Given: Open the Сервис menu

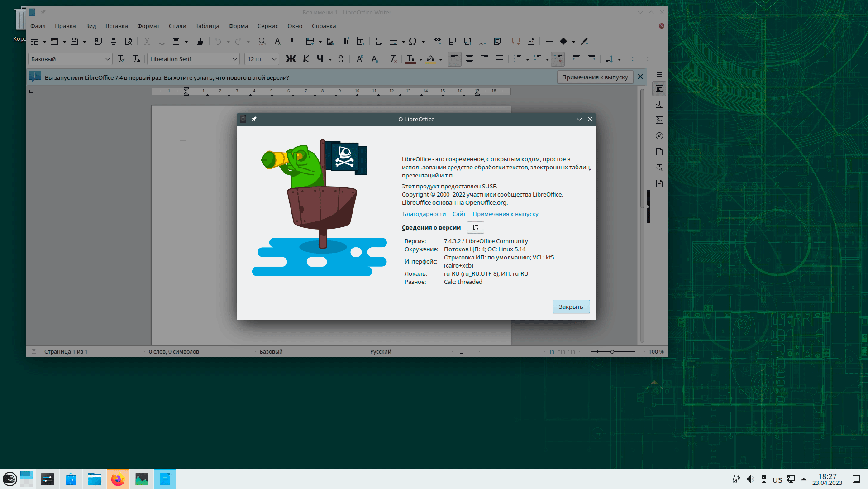Looking at the screenshot, I should click(267, 26).
